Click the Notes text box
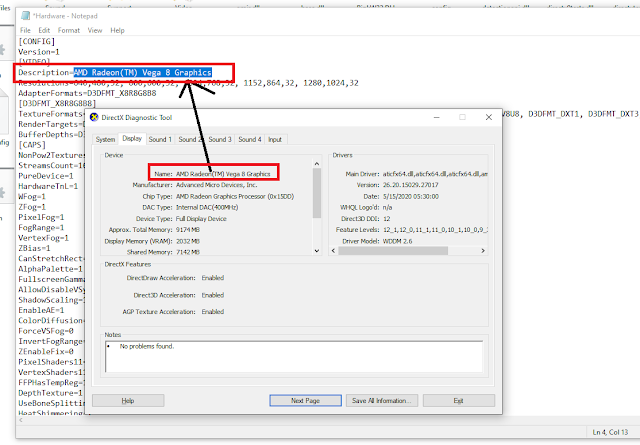640x445 pixels. pos(294,357)
